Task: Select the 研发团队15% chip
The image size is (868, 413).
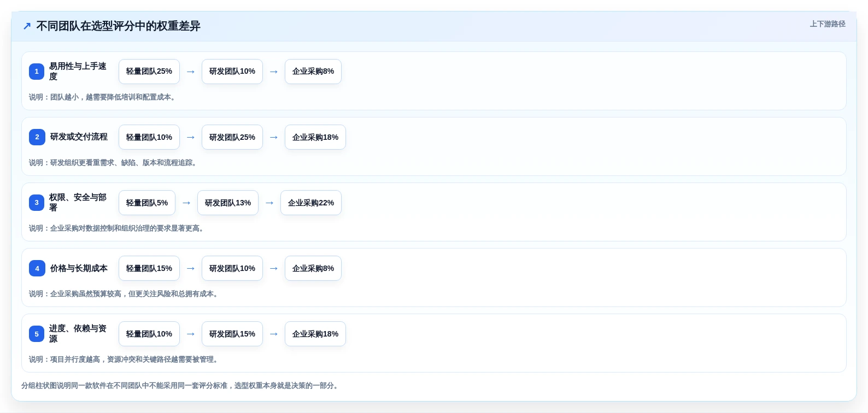Action: click(x=232, y=334)
